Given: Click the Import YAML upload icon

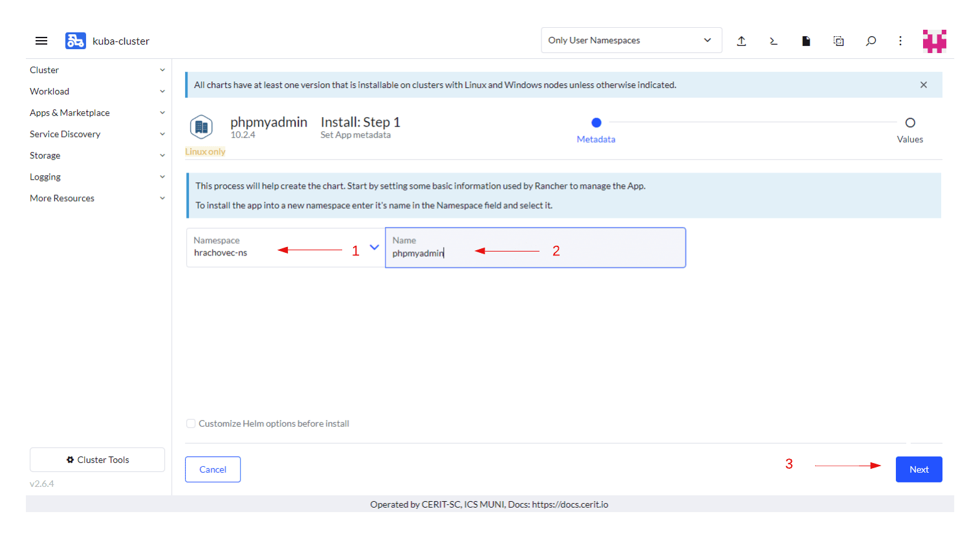Looking at the screenshot, I should [741, 41].
